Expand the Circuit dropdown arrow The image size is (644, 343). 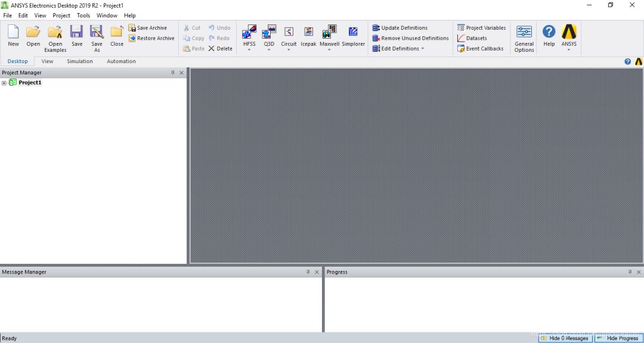click(289, 50)
